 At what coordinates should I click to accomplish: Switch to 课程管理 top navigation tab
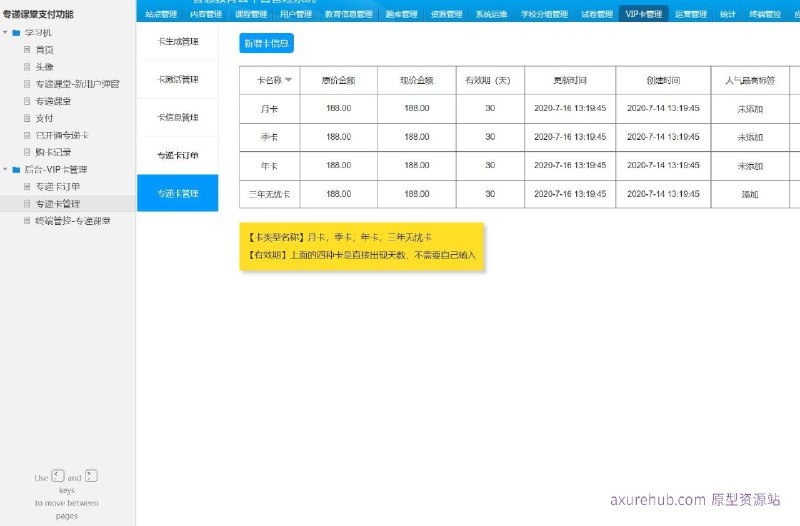251,14
